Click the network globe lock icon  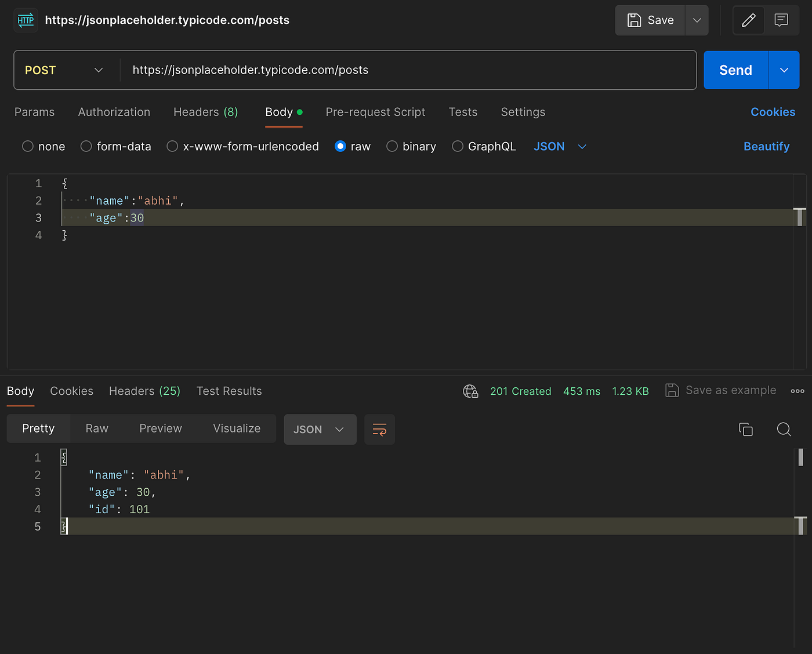pos(470,391)
